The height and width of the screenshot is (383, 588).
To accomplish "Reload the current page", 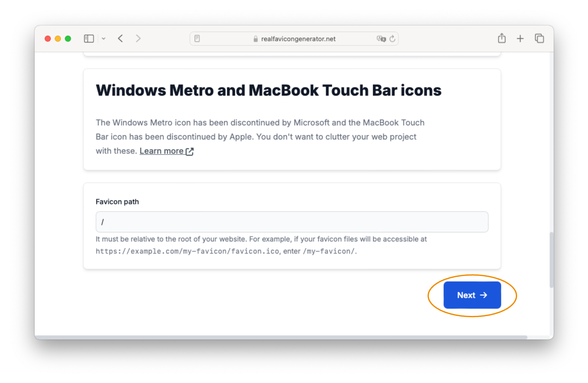I will point(392,39).
